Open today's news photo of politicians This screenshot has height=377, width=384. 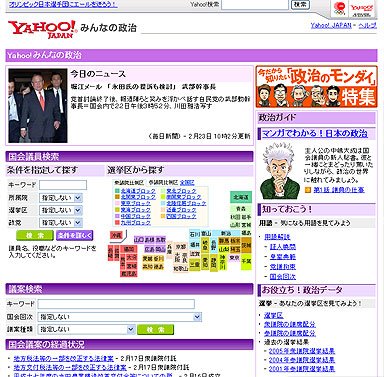[x=38, y=106]
